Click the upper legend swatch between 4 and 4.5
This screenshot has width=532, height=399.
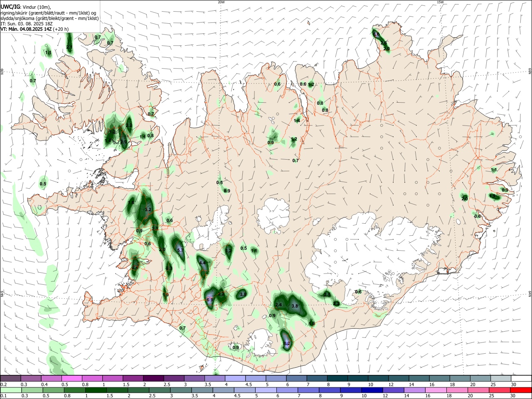235,378
